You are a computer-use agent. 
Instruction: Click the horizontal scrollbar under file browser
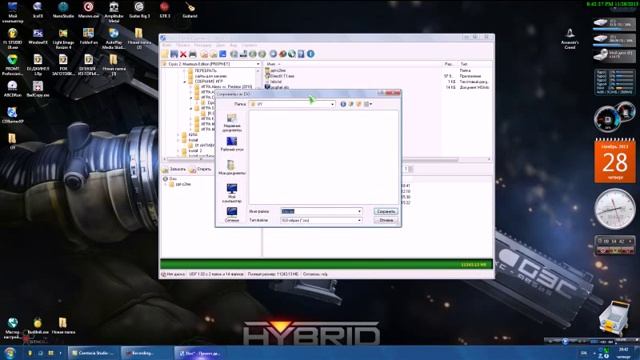pyautogui.click(x=326, y=159)
